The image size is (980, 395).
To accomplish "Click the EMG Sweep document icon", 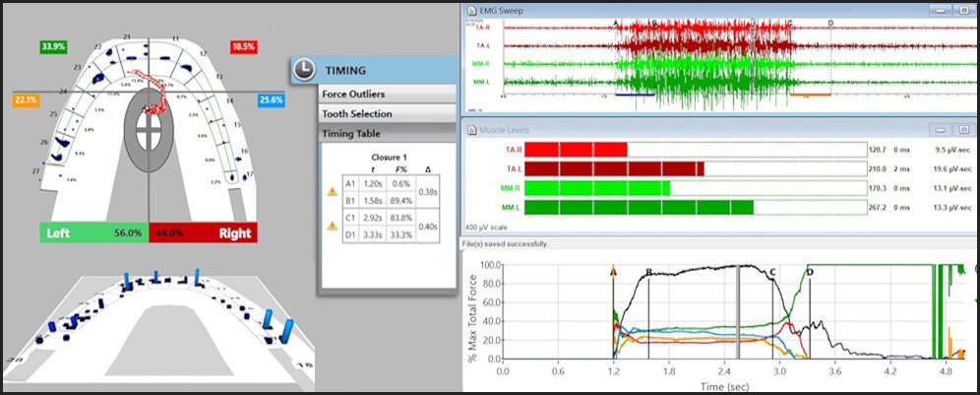I will (472, 11).
